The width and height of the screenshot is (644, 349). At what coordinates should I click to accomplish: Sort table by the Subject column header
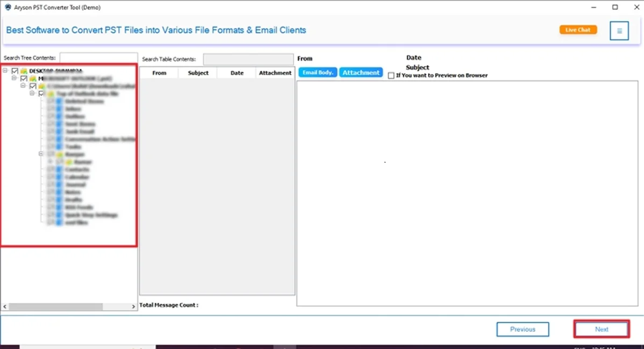(198, 73)
